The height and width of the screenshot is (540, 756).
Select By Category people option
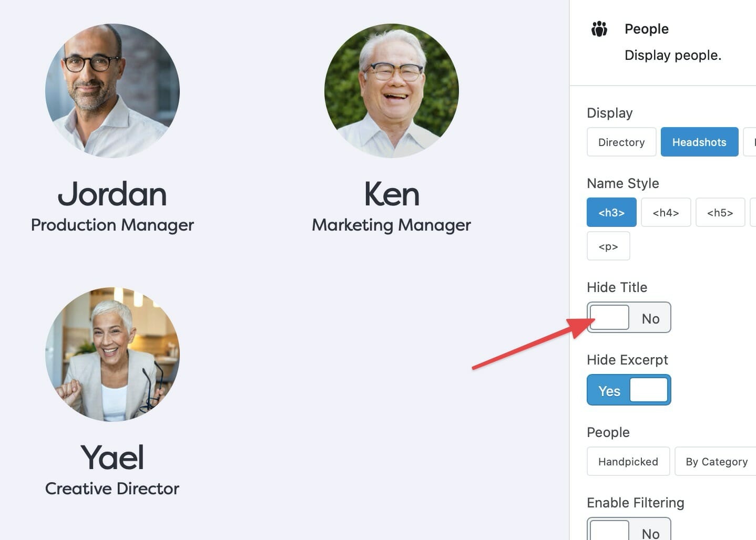[x=716, y=461]
